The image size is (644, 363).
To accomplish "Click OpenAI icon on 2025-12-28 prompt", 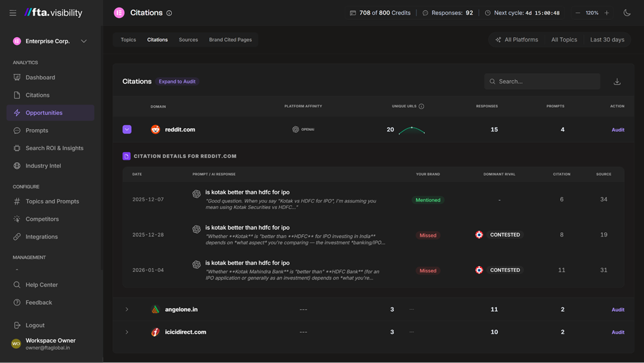I will (196, 229).
